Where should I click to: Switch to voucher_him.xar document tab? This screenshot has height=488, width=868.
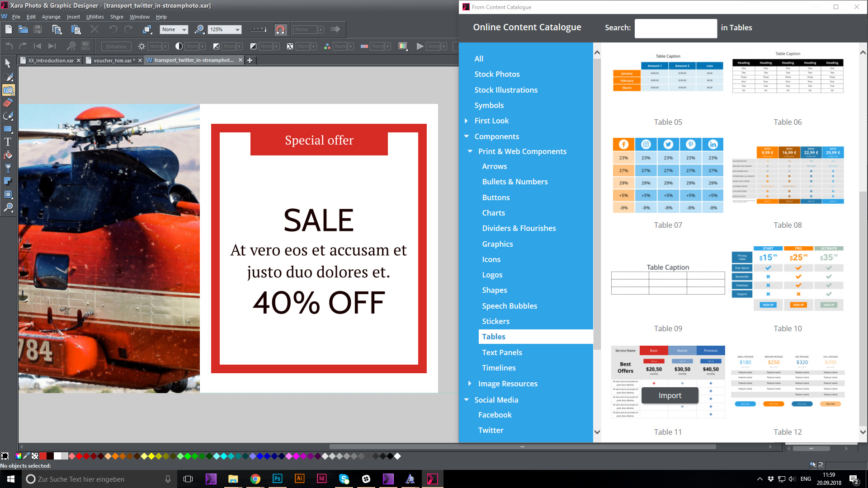(112, 60)
